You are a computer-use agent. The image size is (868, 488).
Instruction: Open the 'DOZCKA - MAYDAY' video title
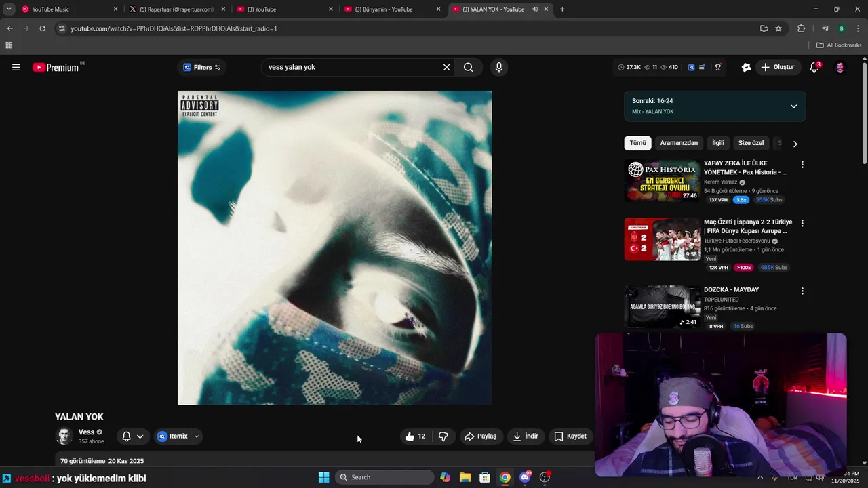[x=731, y=290]
